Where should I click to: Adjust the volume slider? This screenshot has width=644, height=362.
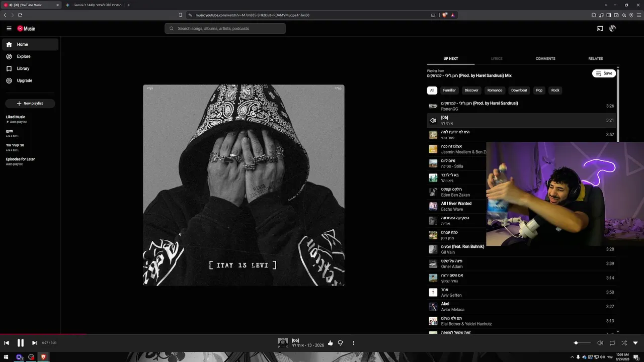582,343
